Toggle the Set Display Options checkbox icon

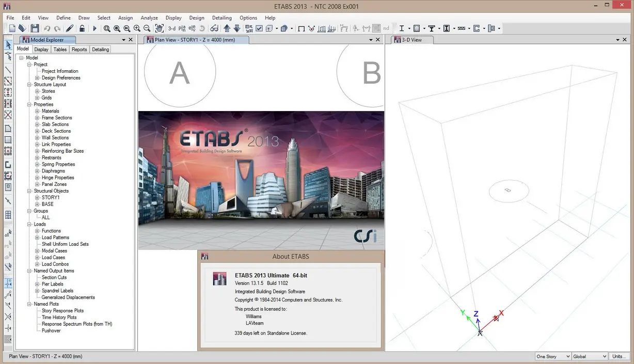coord(259,28)
